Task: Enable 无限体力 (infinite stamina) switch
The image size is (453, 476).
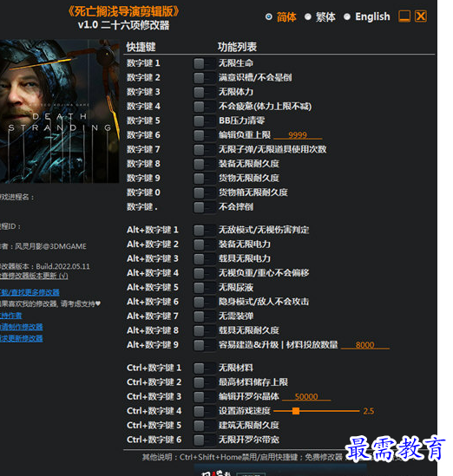Action: point(204,92)
